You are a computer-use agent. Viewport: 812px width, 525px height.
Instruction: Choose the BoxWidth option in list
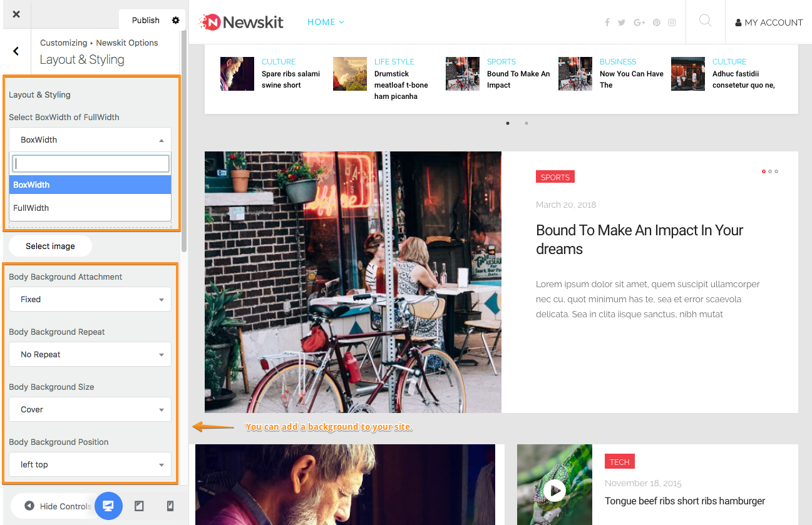[x=90, y=185]
